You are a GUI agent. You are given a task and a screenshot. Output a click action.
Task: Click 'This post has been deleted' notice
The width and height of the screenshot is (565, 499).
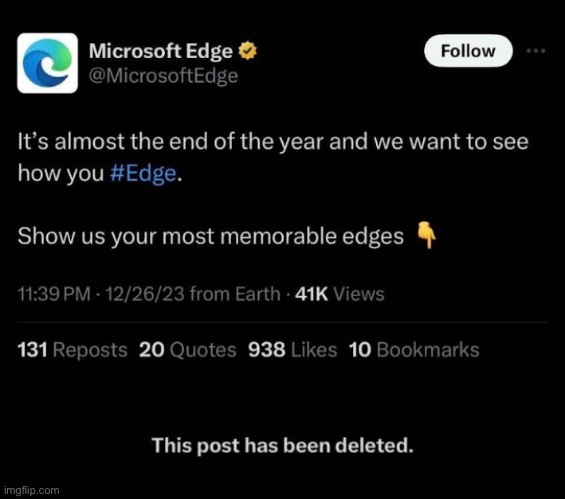282,445
